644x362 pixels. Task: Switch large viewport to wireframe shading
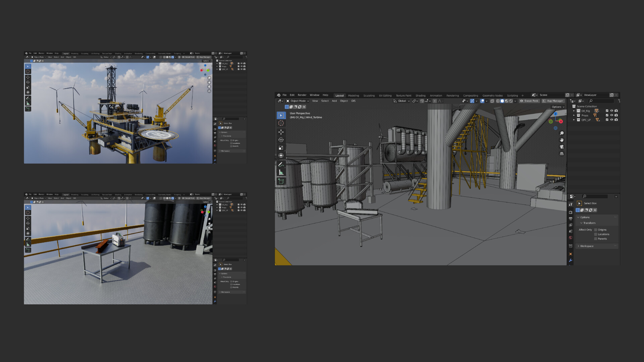pos(498,101)
